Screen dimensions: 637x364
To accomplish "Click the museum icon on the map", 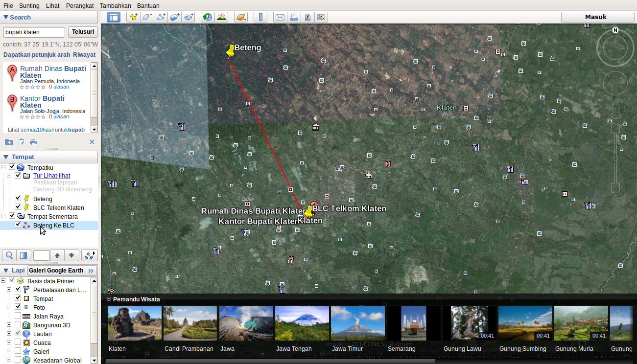I will pos(316,127).
